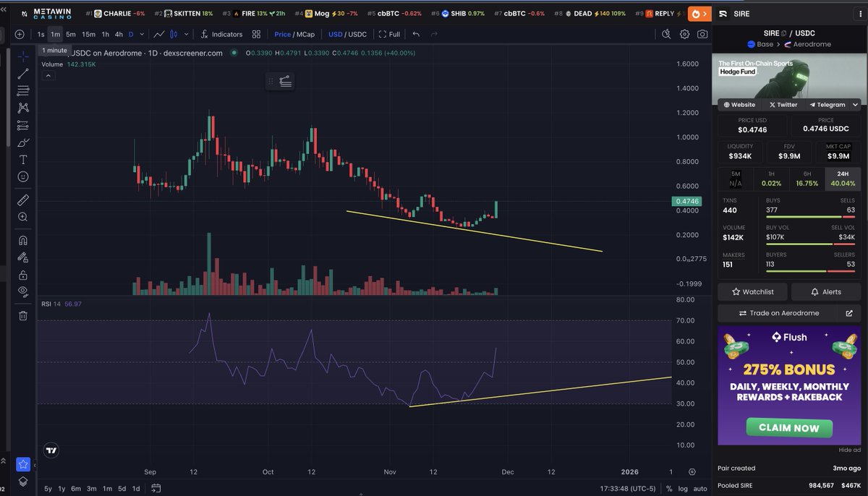
Task: Add SIRE to Watchlist
Action: 752,291
